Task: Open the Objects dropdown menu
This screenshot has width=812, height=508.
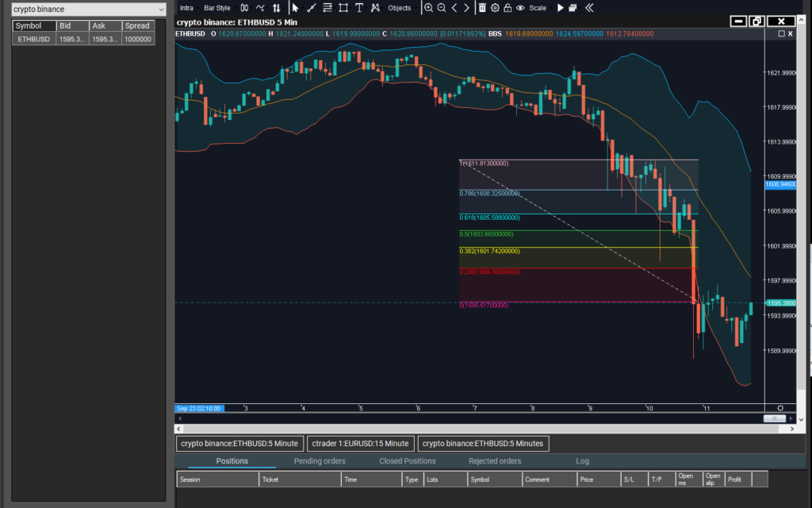Action: click(x=400, y=8)
